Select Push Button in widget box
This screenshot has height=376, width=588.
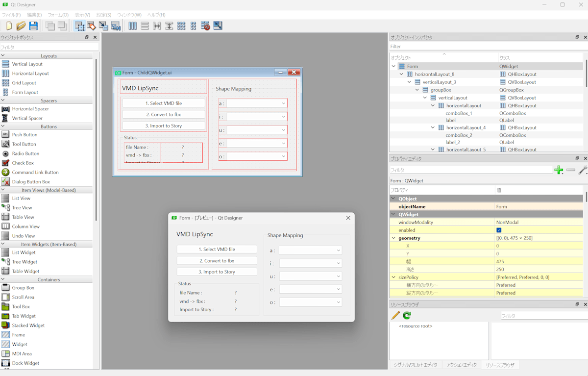coord(24,135)
